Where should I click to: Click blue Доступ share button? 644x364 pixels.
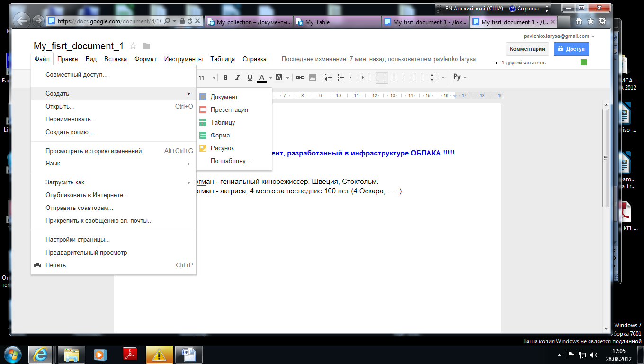point(571,49)
